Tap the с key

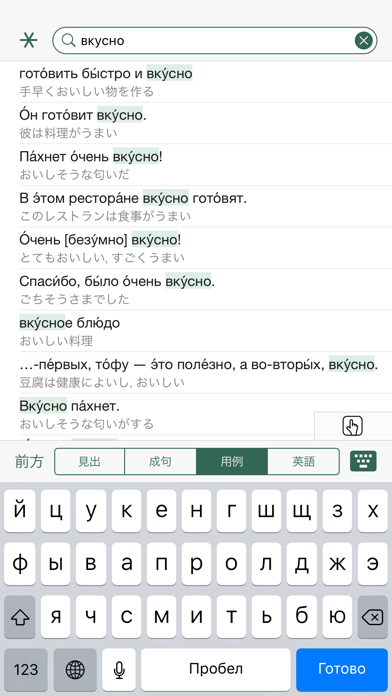(x=126, y=617)
